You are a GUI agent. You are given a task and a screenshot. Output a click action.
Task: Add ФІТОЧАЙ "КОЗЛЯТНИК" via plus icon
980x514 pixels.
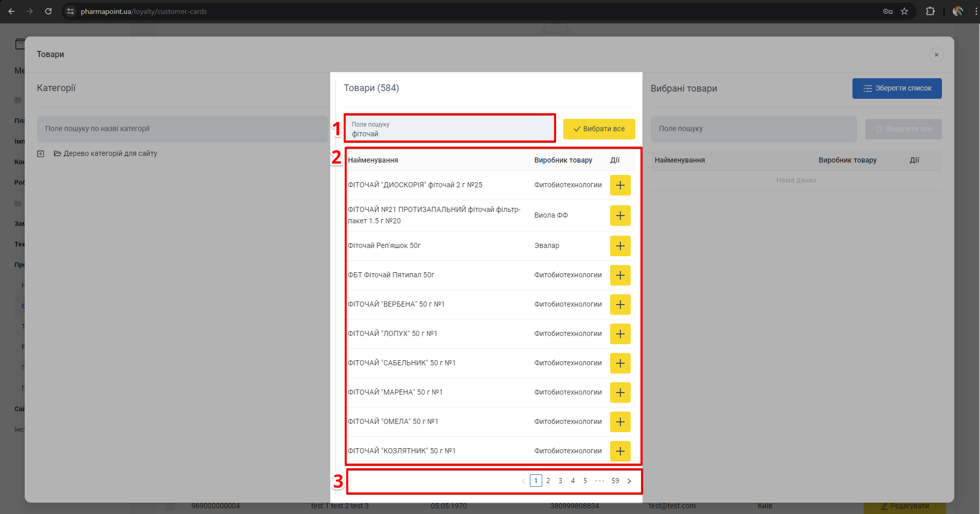(620, 451)
